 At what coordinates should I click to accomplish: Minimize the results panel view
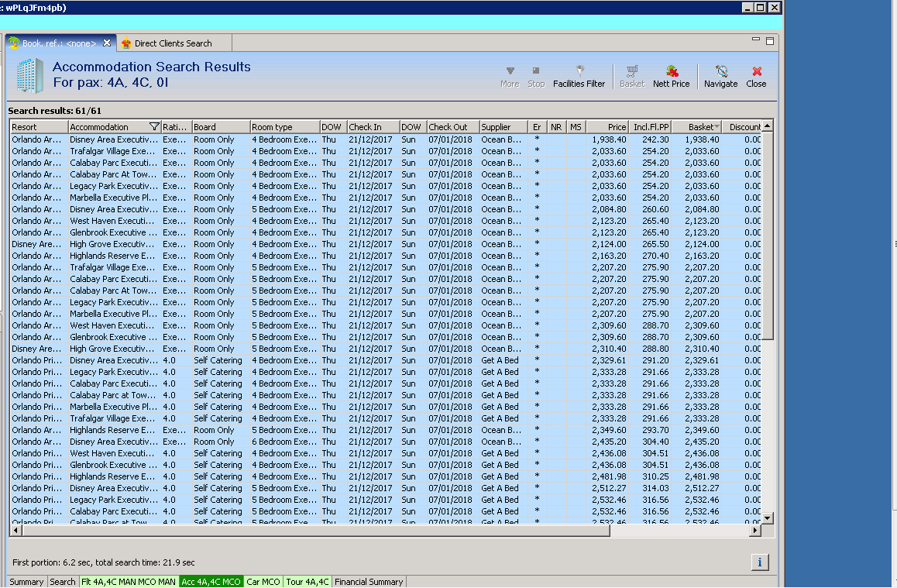756,40
